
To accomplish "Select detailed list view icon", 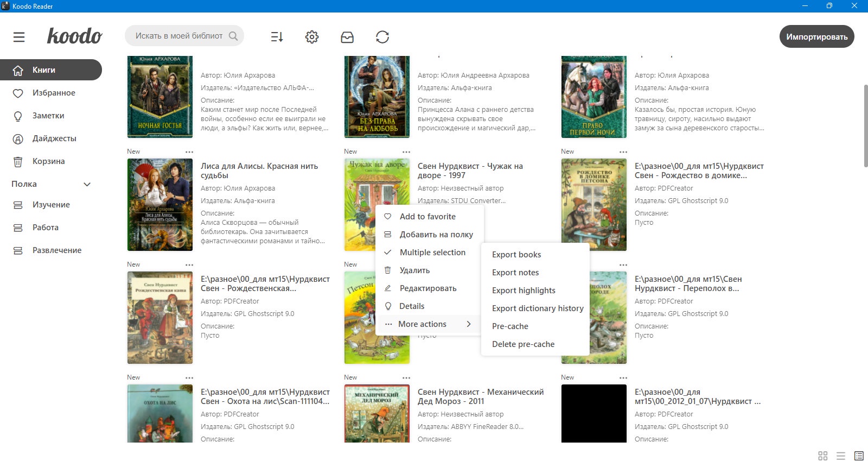I will pyautogui.click(x=859, y=456).
